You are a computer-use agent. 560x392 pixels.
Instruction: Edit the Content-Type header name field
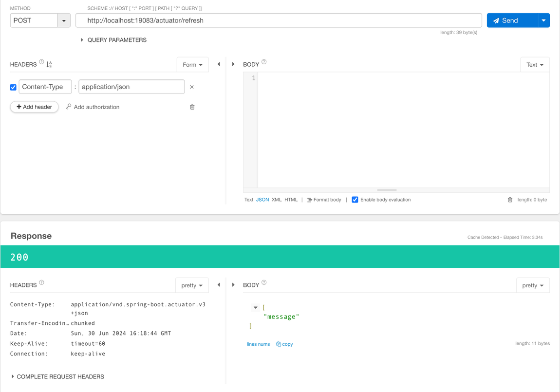[45, 87]
